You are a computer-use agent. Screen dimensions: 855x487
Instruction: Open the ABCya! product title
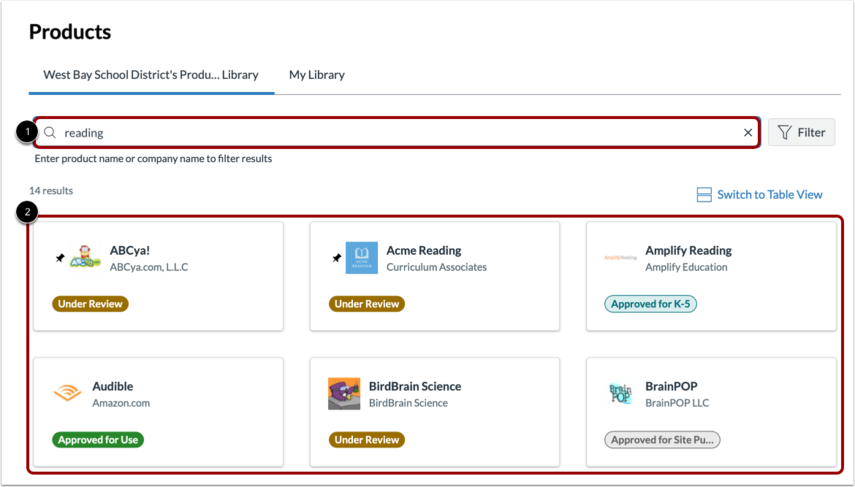point(130,250)
